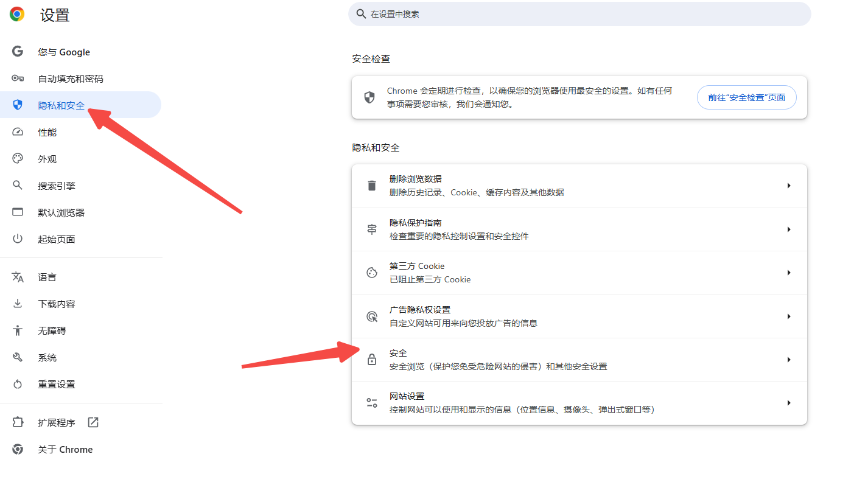
Task: Click the 自定义网站可用来向您投放广告的信息 description
Action: coord(464,323)
